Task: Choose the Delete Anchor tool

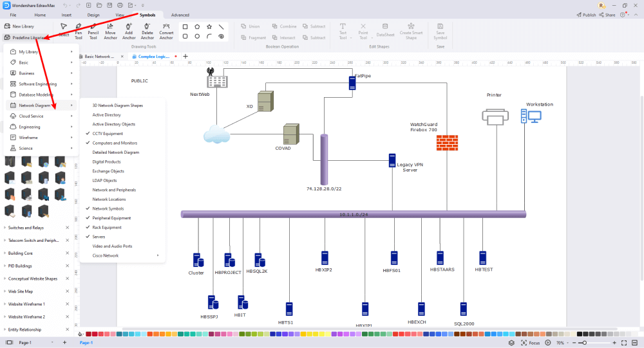Action: point(147,31)
